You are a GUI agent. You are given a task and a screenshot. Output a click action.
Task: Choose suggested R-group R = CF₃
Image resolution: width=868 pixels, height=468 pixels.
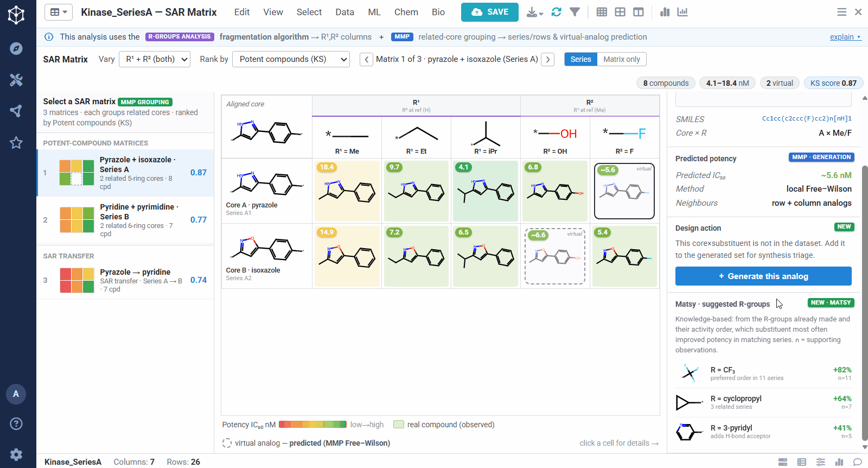pyautogui.click(x=763, y=374)
